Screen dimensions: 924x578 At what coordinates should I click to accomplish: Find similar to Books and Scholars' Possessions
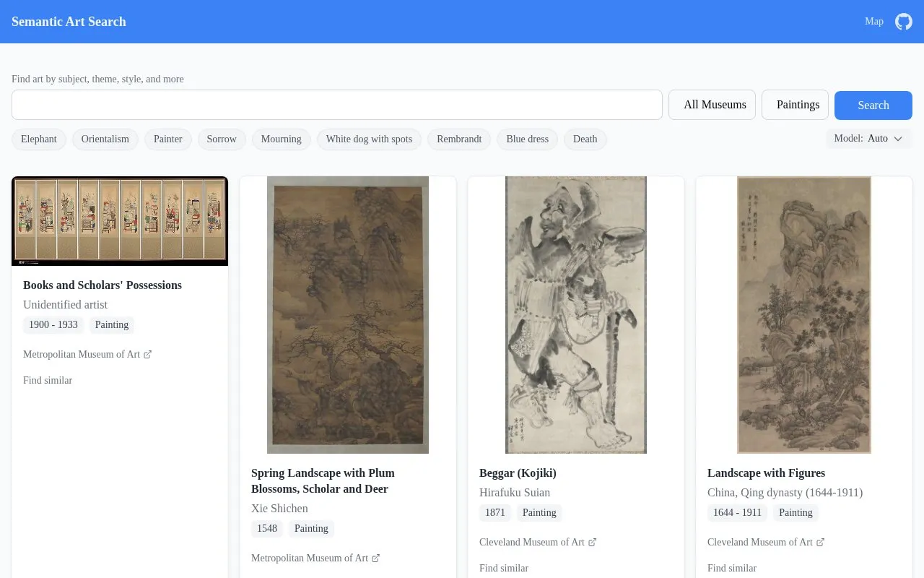coord(48,381)
